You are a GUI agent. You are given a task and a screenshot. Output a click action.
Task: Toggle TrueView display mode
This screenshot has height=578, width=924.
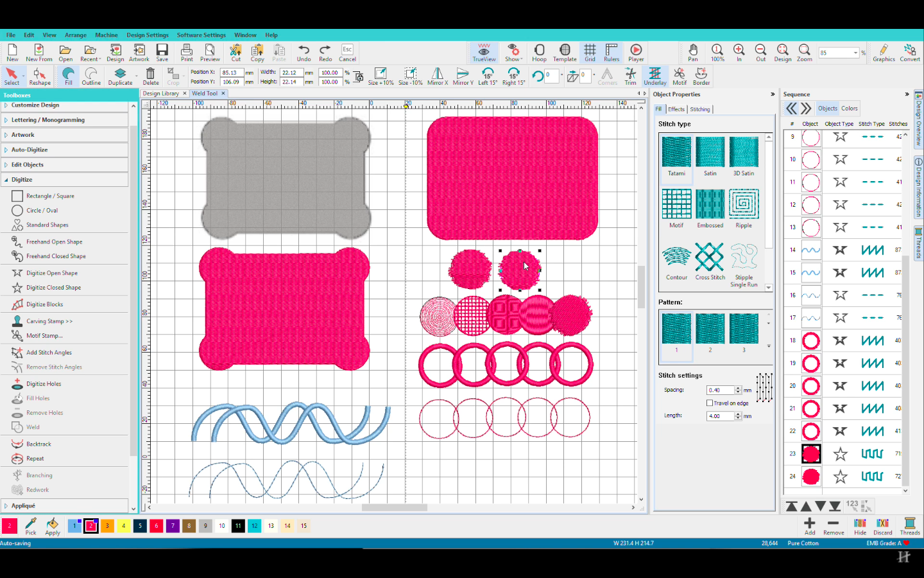coord(484,53)
